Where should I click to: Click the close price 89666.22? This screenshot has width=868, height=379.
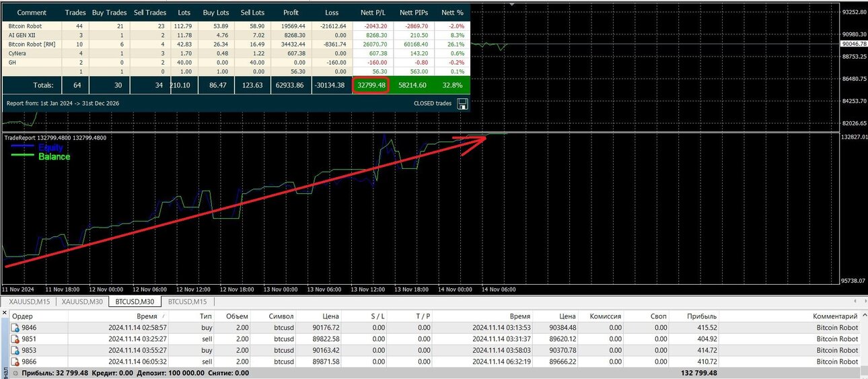pyautogui.click(x=563, y=362)
